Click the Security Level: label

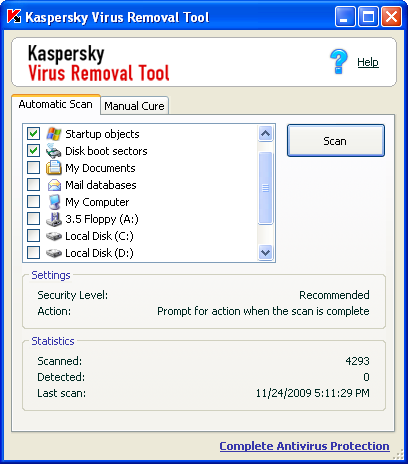(72, 295)
